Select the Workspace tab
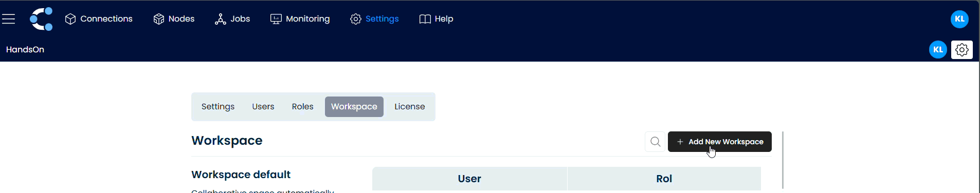 coord(354,107)
